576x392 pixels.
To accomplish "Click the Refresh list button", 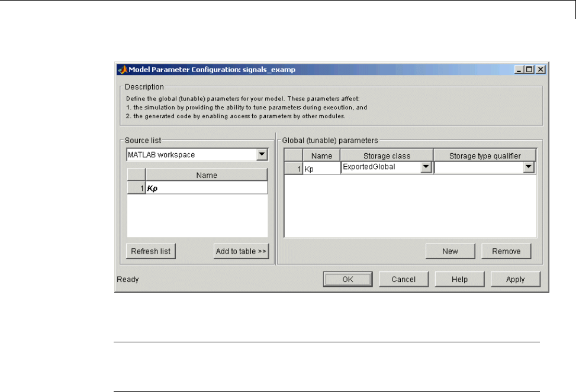I will tap(150, 251).
